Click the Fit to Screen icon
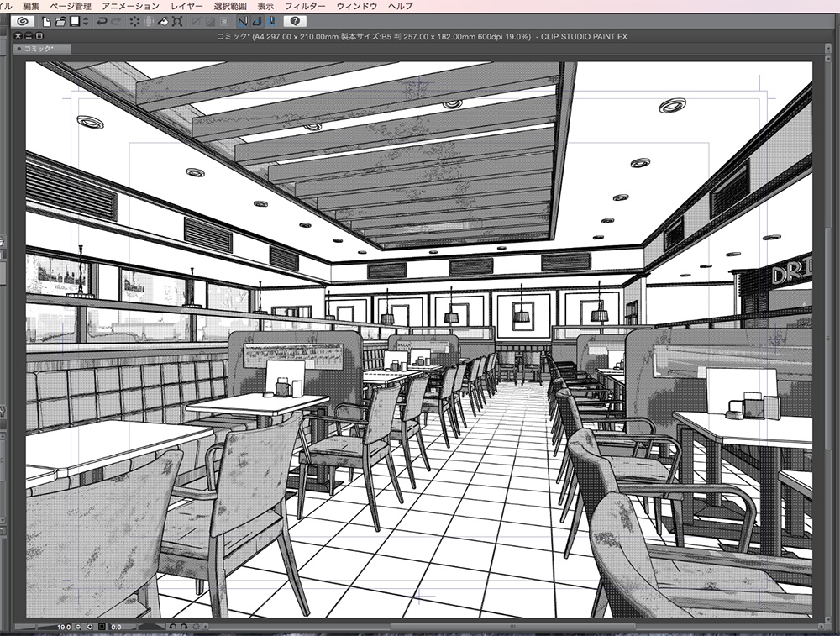 pyautogui.click(x=102, y=627)
